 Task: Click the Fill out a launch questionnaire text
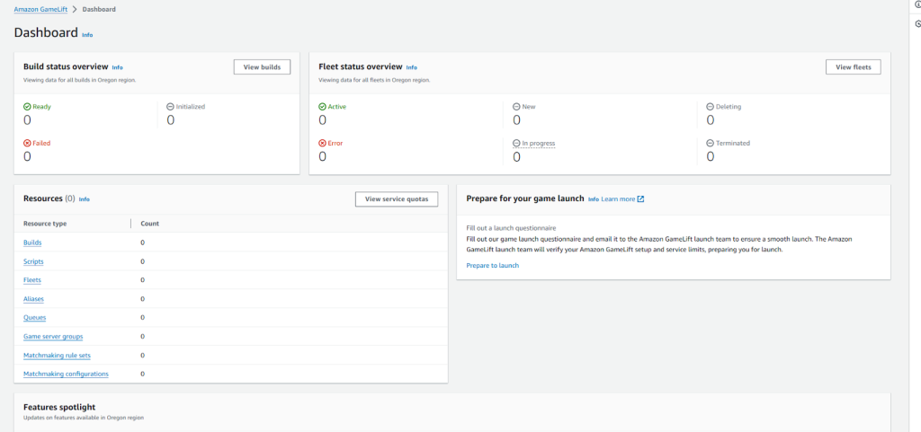click(511, 227)
